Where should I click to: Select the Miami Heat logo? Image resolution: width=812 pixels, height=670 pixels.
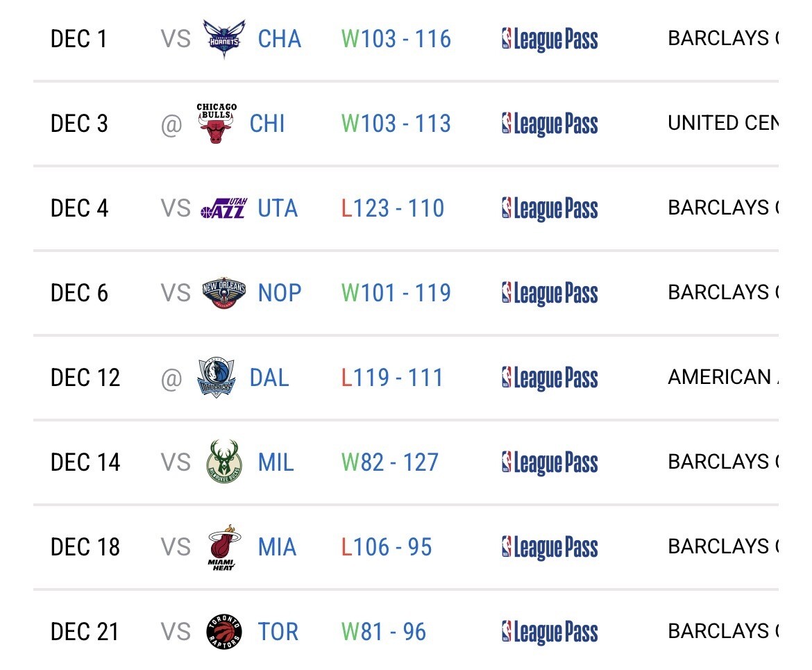point(223,547)
